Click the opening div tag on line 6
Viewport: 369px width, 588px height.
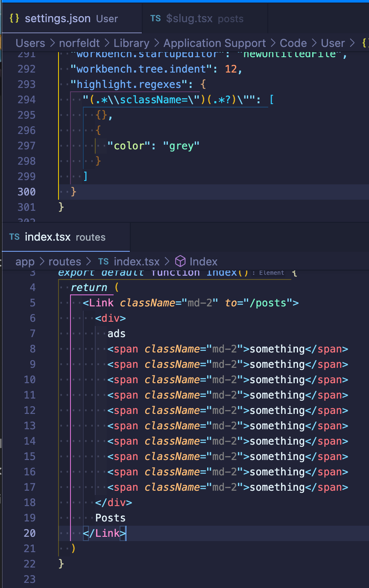click(111, 318)
